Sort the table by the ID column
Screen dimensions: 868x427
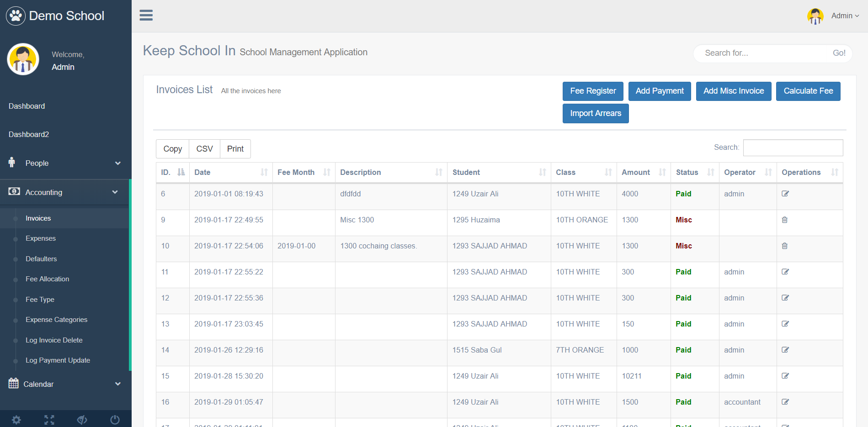[173, 172]
